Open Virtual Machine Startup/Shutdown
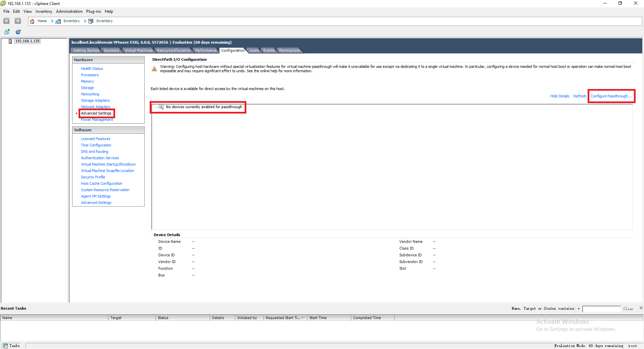 [108, 164]
